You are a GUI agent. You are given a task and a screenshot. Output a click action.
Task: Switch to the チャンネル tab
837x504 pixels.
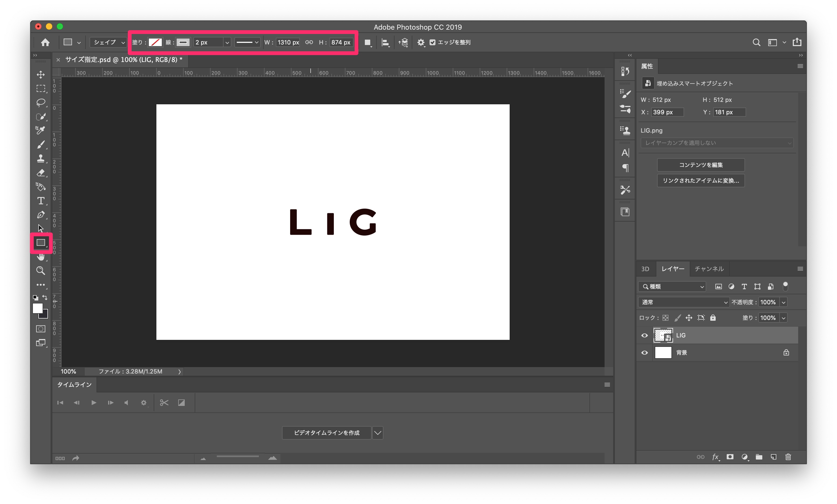point(709,269)
